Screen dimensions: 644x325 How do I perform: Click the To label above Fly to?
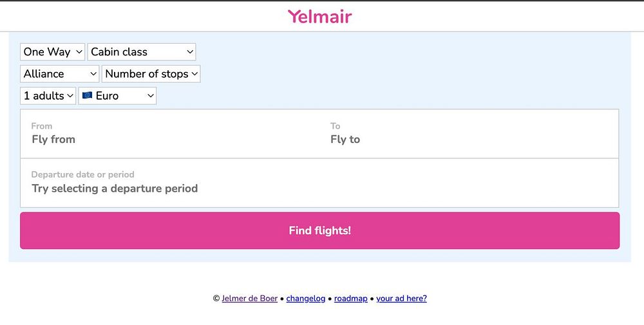point(335,126)
